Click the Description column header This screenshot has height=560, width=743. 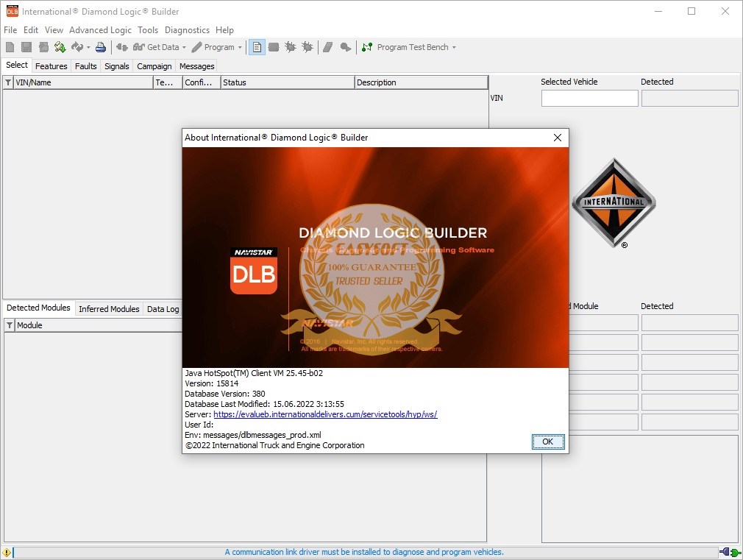422,82
